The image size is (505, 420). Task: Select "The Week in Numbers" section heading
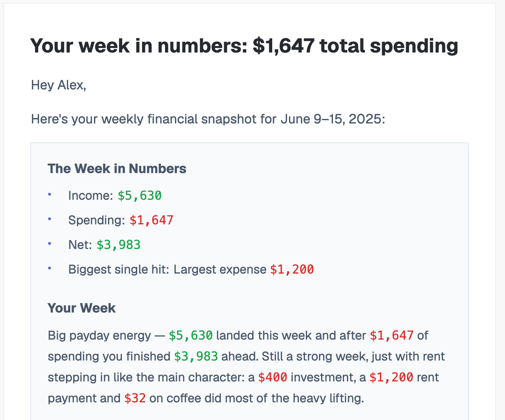117,169
